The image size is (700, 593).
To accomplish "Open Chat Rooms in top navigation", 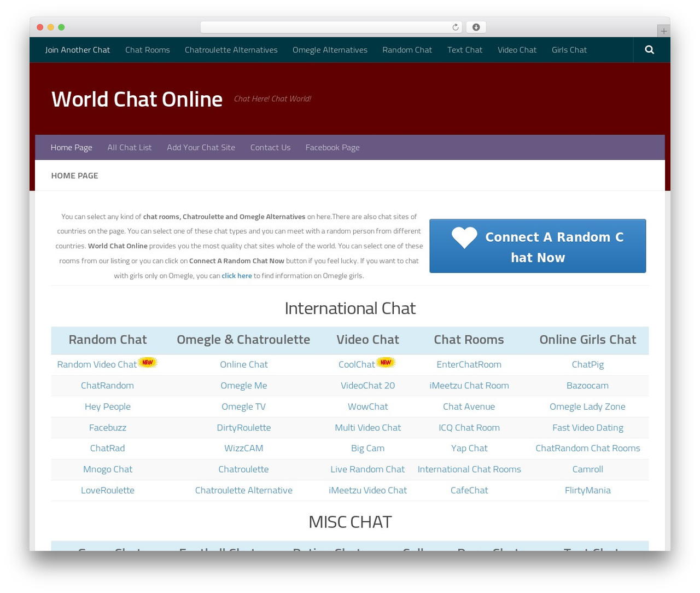I will click(148, 50).
